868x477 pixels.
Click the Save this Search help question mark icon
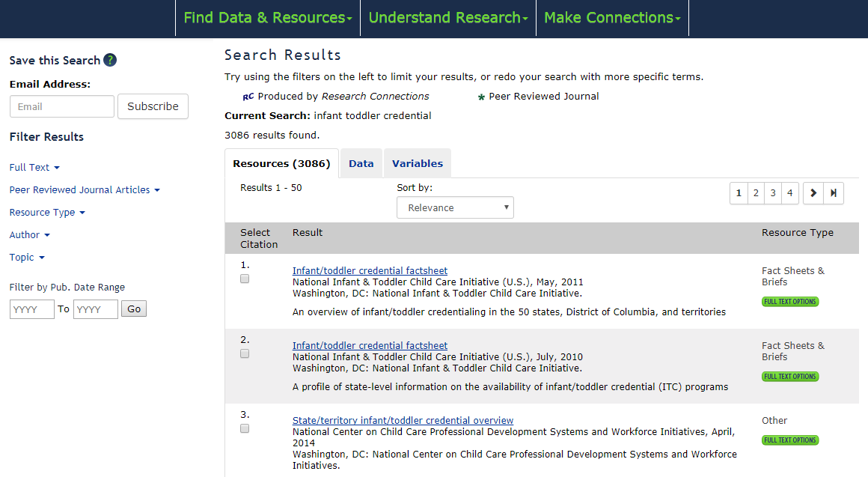coord(110,60)
